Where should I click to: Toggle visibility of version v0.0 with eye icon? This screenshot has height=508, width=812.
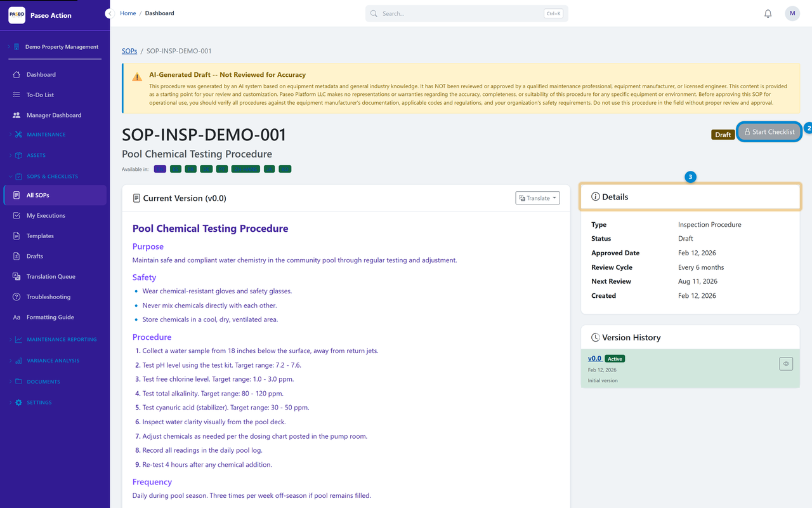click(786, 363)
